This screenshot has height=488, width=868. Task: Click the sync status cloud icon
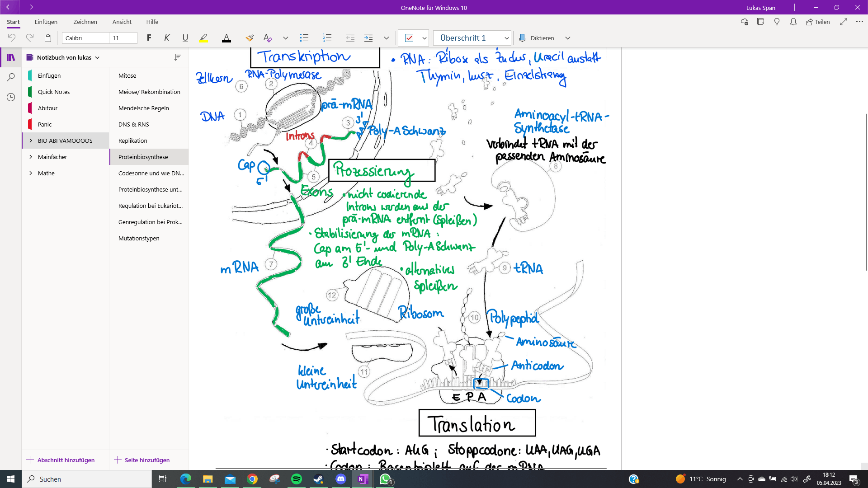(744, 22)
